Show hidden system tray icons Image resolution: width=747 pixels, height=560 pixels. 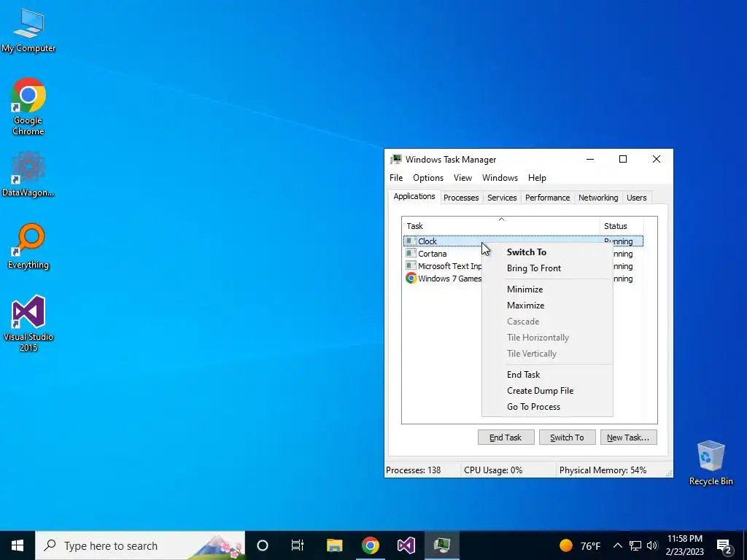[617, 545]
